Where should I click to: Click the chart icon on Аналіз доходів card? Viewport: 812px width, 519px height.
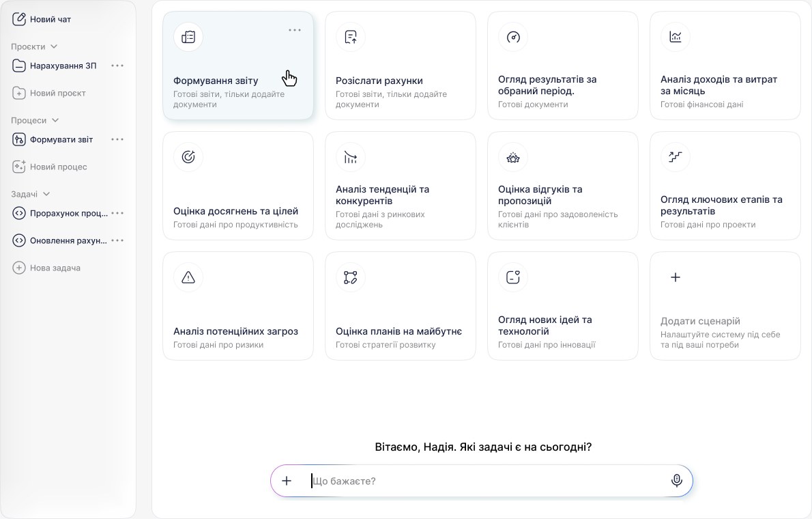pyautogui.click(x=676, y=37)
